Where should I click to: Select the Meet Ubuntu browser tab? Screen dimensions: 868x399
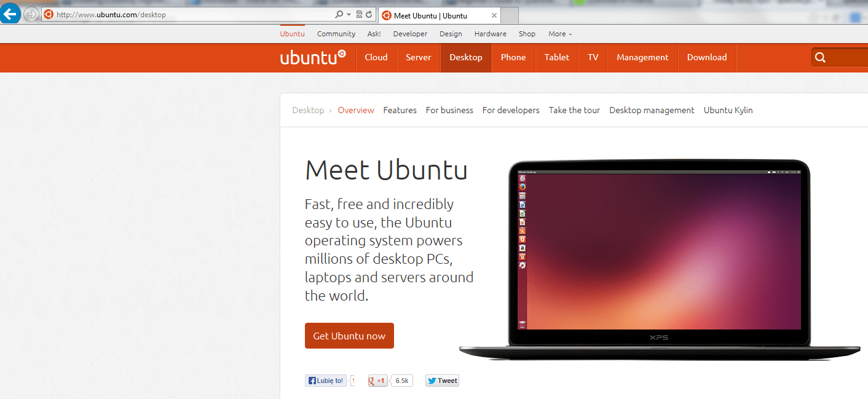click(440, 15)
